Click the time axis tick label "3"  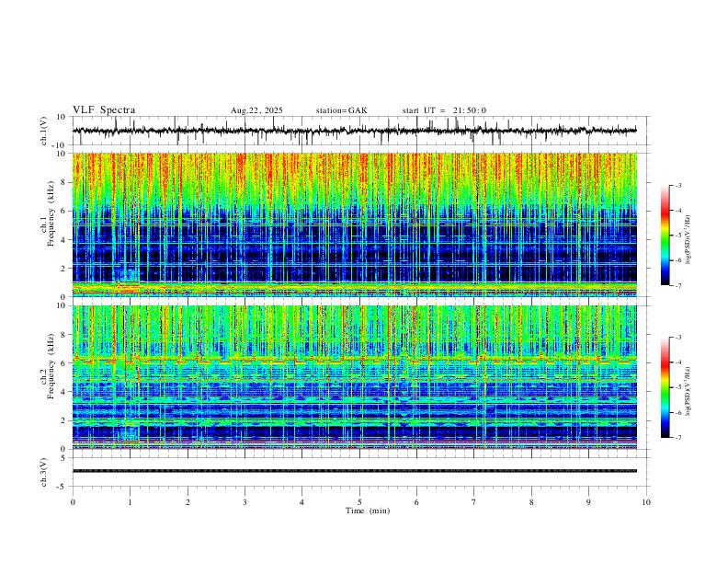[x=245, y=502]
